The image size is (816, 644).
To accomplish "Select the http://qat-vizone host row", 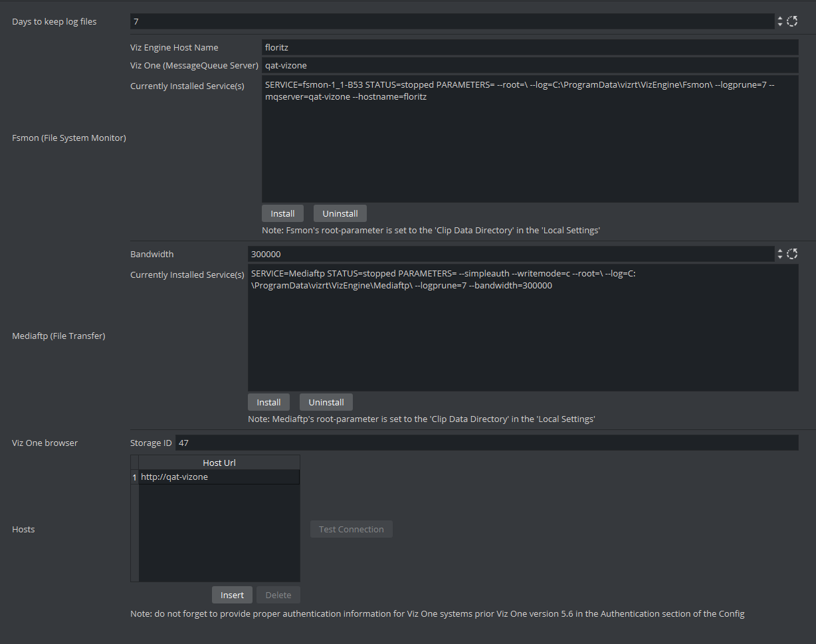I will [x=219, y=477].
